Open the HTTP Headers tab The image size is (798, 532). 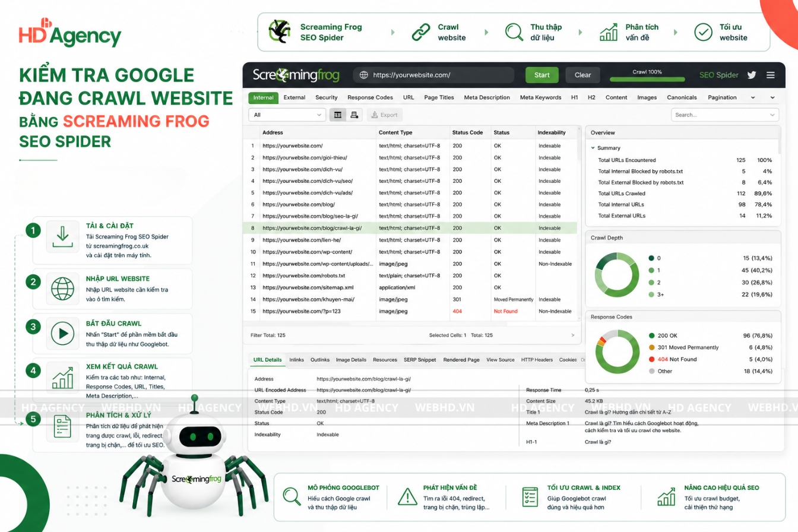pyautogui.click(x=537, y=360)
